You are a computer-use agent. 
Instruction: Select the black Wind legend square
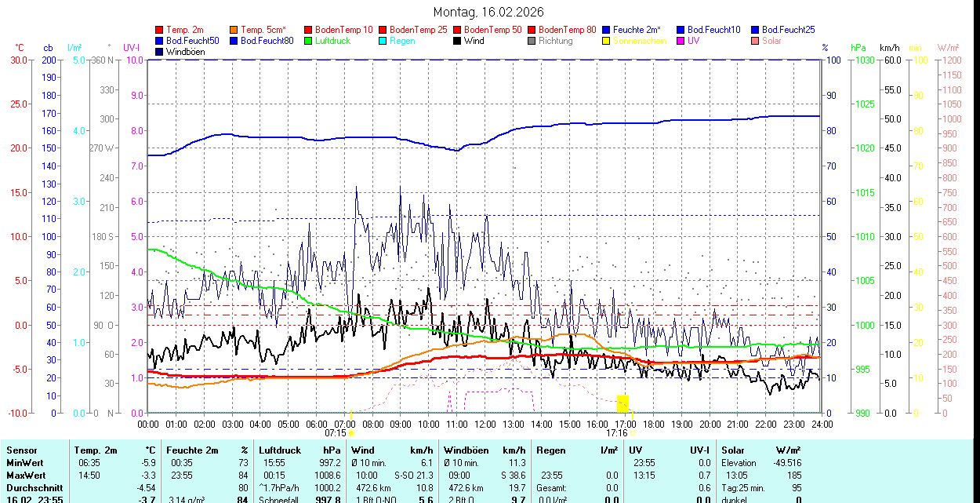click(458, 41)
